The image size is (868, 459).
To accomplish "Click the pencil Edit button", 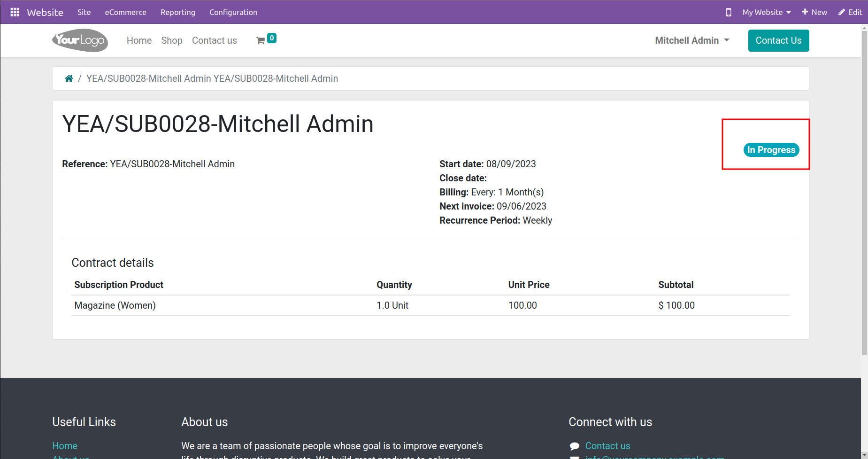I will click(x=850, y=12).
